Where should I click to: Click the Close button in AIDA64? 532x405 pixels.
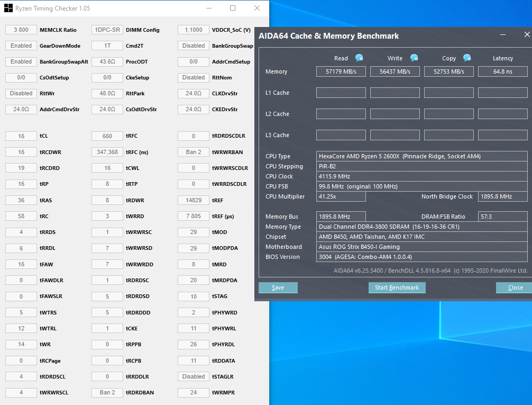(x=515, y=287)
